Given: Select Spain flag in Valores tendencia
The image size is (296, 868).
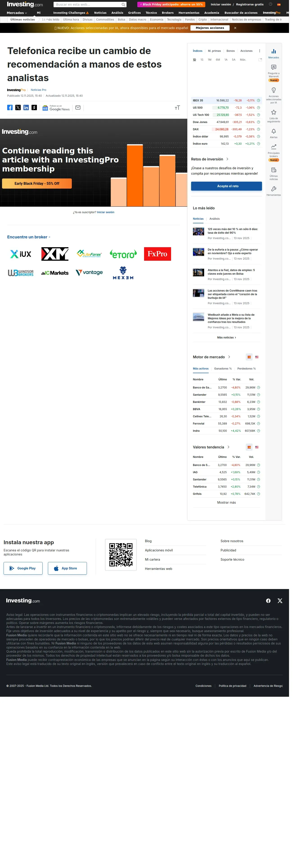Looking at the screenshot, I should (249, 447).
